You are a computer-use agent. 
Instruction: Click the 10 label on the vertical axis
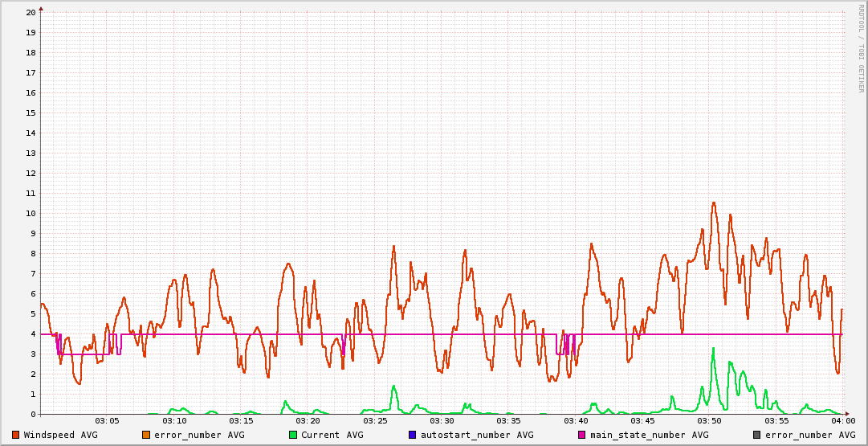[x=31, y=214]
